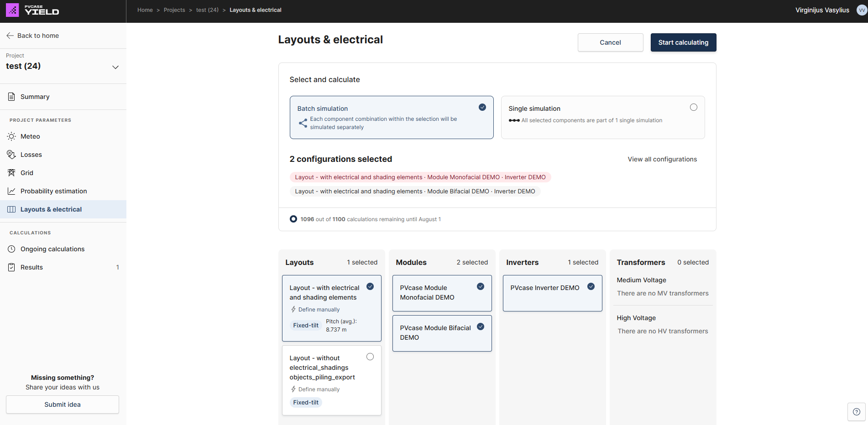Expand the project selector chevron
Viewport: 868px width, 425px height.
(x=115, y=67)
